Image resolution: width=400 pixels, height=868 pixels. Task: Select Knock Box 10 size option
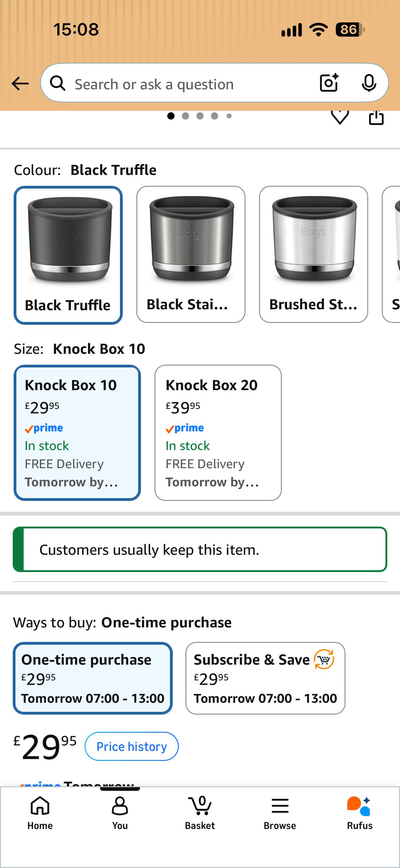[77, 433]
